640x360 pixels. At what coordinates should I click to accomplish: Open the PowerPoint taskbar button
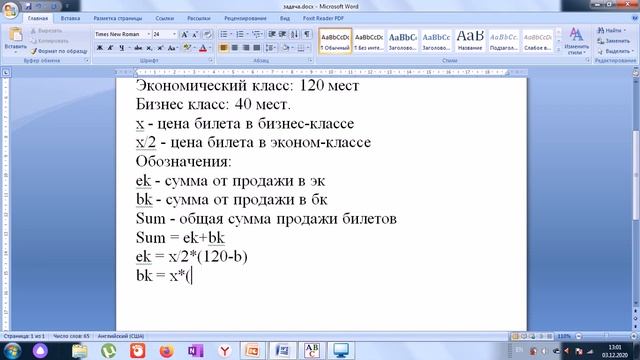pos(252,351)
